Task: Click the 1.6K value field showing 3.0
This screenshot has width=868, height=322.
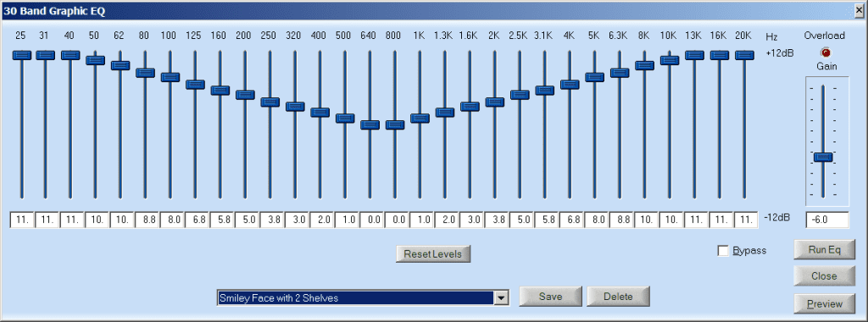Action: (471, 219)
